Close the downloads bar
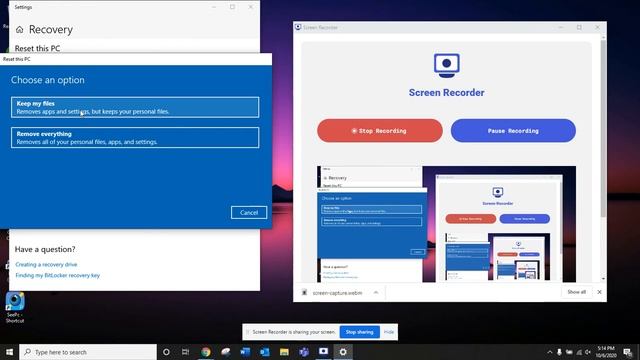640x360 pixels. (599, 292)
